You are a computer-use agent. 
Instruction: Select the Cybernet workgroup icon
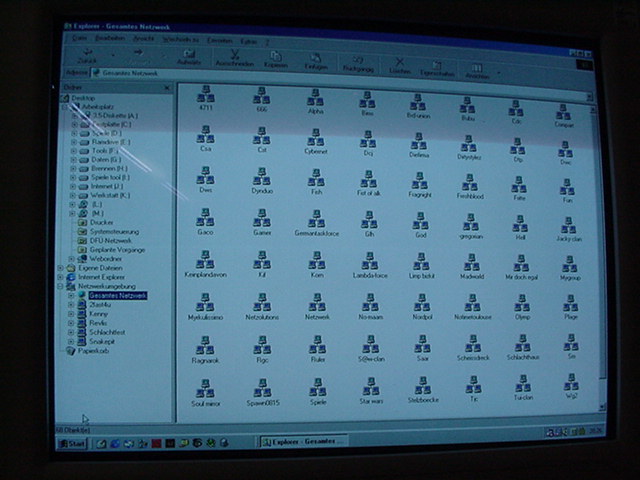pyautogui.click(x=316, y=141)
